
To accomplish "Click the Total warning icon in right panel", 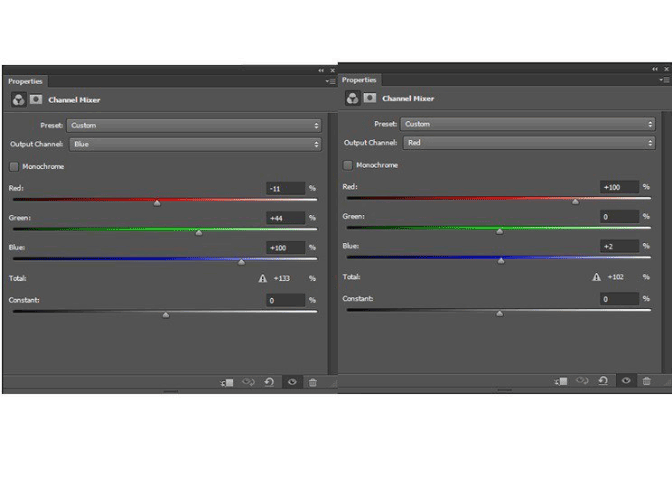I will [x=597, y=277].
